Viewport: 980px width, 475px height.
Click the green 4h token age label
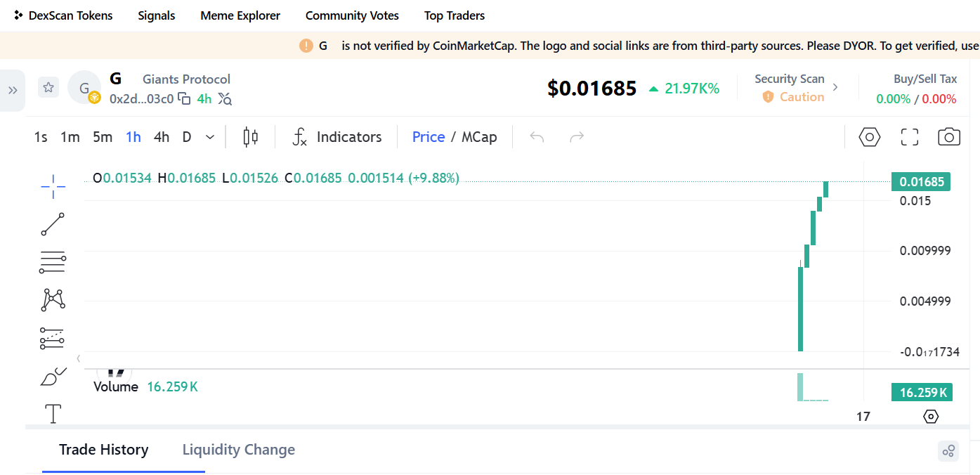pos(204,98)
